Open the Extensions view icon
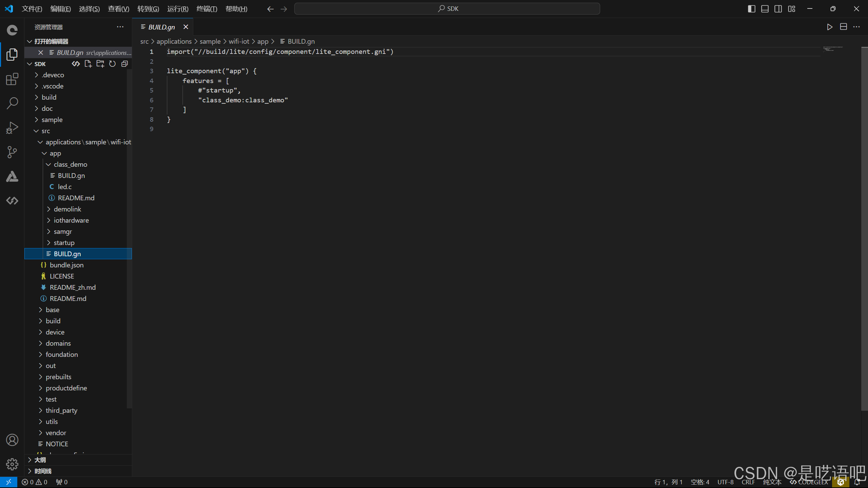Screen dimensions: 868x488 (12, 79)
